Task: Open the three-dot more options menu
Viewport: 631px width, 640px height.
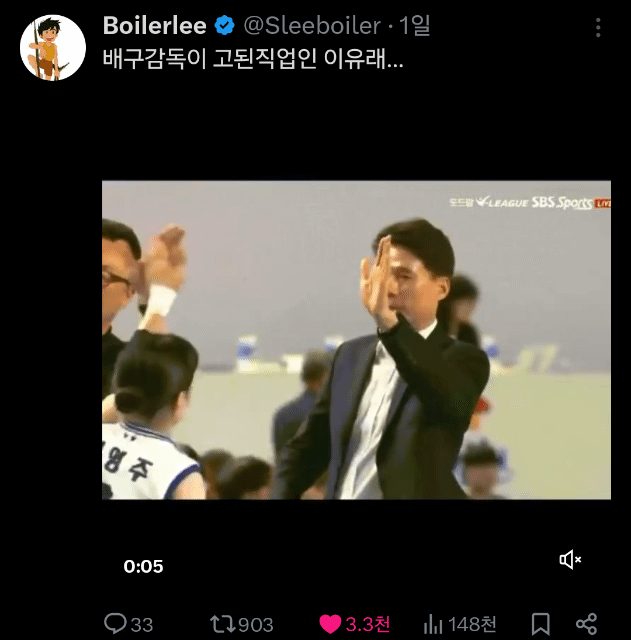Action: coord(598,28)
